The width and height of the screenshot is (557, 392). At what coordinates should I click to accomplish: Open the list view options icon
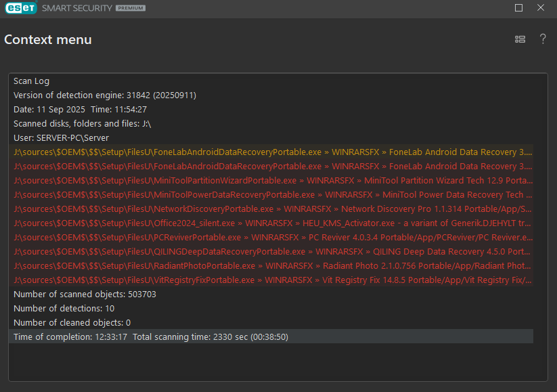pyautogui.click(x=520, y=39)
